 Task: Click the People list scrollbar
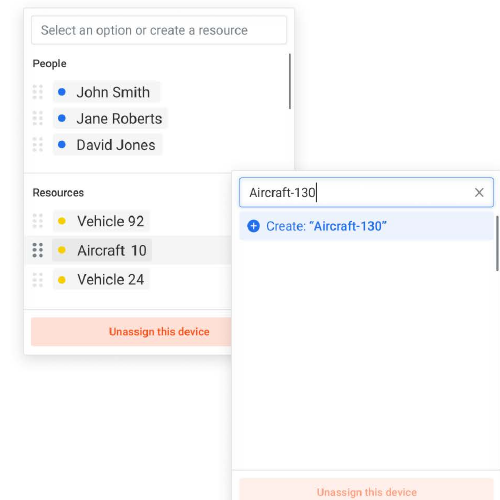coord(290,81)
